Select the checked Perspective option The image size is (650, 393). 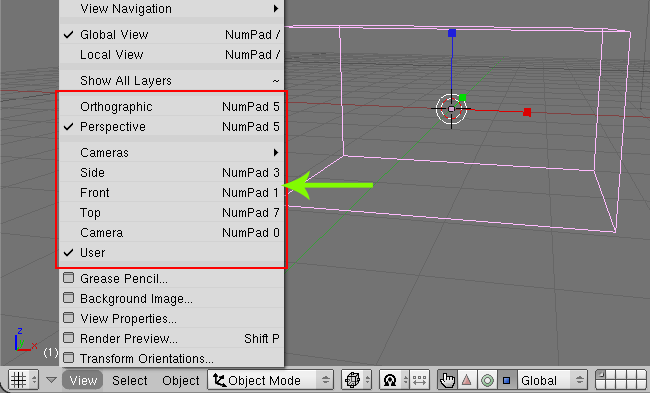(x=172, y=126)
